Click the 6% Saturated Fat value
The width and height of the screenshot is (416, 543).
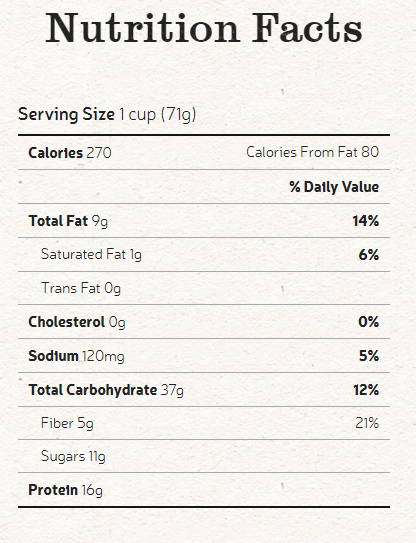point(369,255)
